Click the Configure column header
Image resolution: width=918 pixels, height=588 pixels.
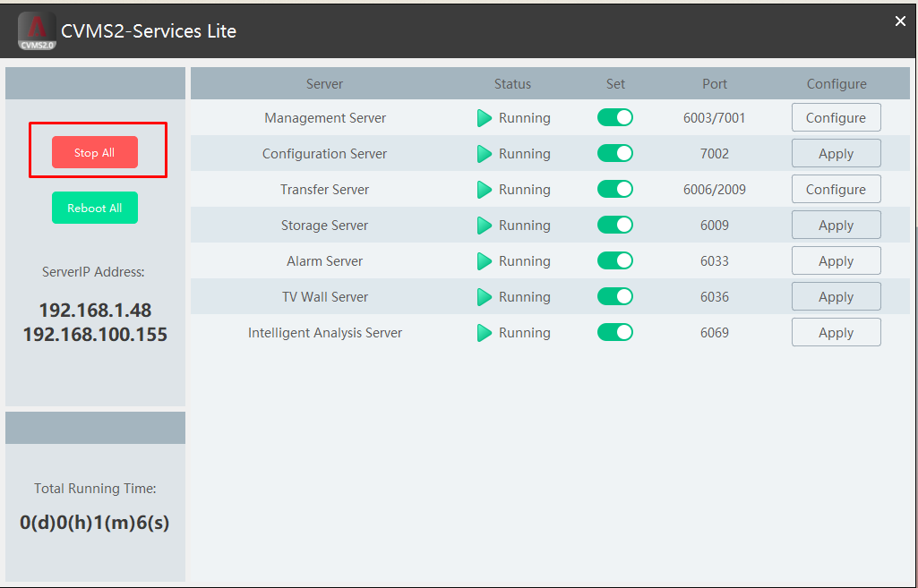click(x=836, y=83)
